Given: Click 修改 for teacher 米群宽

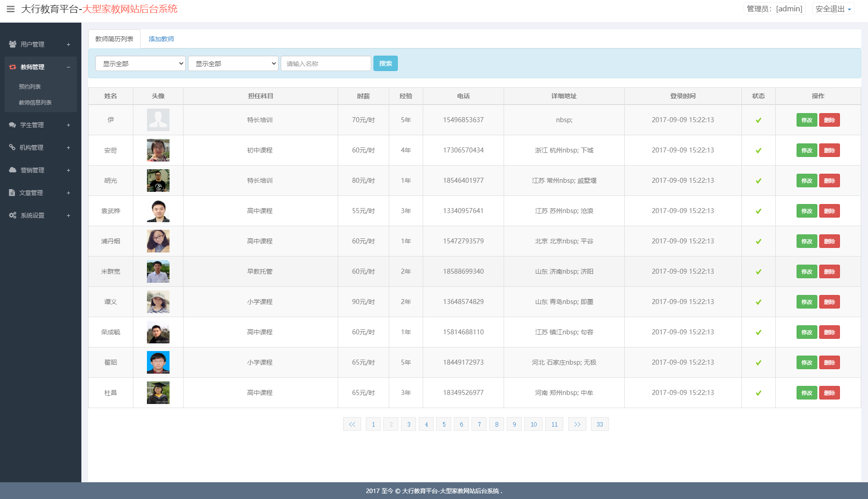Looking at the screenshot, I should coord(807,271).
